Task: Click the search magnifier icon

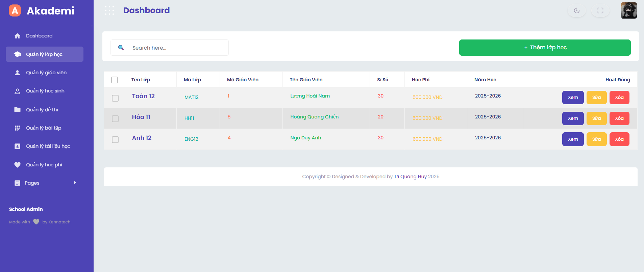Action: pos(121,48)
